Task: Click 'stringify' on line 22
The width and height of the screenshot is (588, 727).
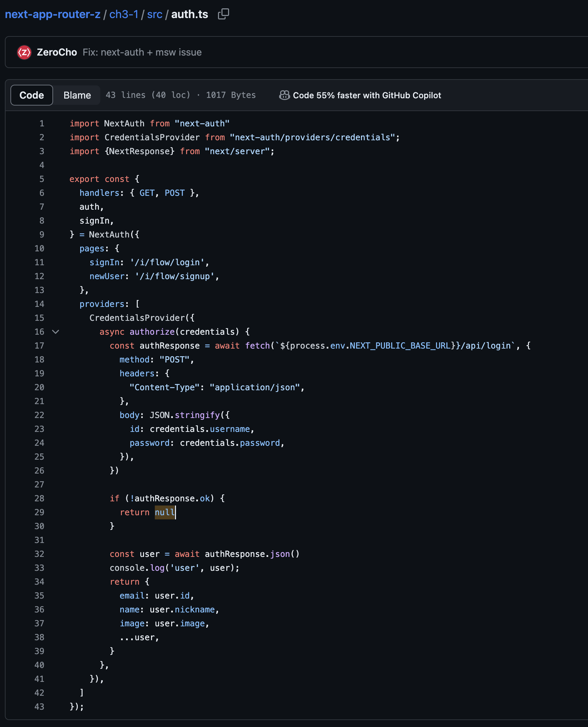Action: coord(197,415)
